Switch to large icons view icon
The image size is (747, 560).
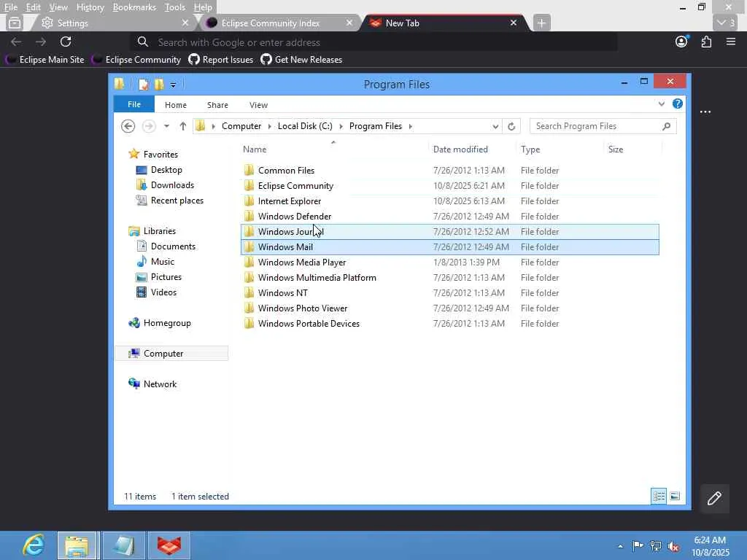point(675,496)
